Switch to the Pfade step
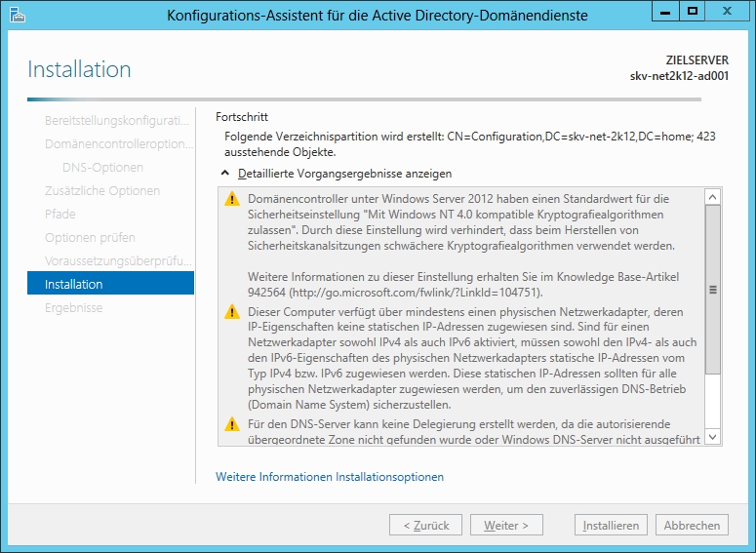This screenshot has width=756, height=553. tap(60, 214)
